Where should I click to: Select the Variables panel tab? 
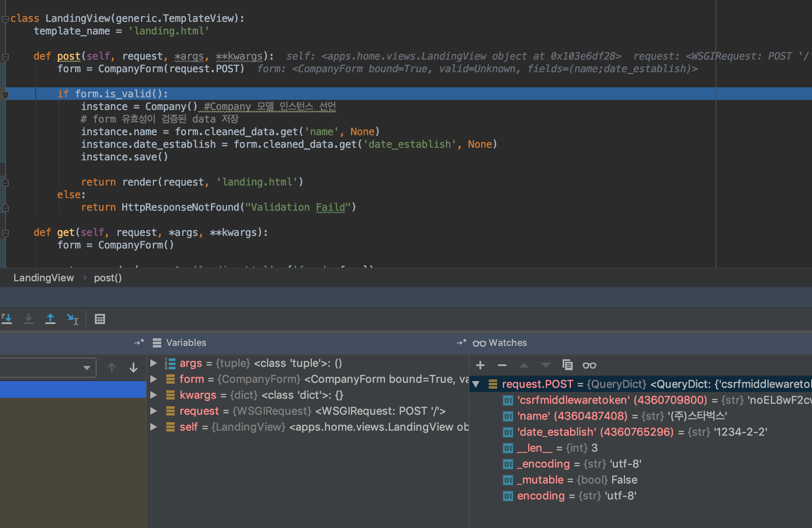pyautogui.click(x=186, y=342)
